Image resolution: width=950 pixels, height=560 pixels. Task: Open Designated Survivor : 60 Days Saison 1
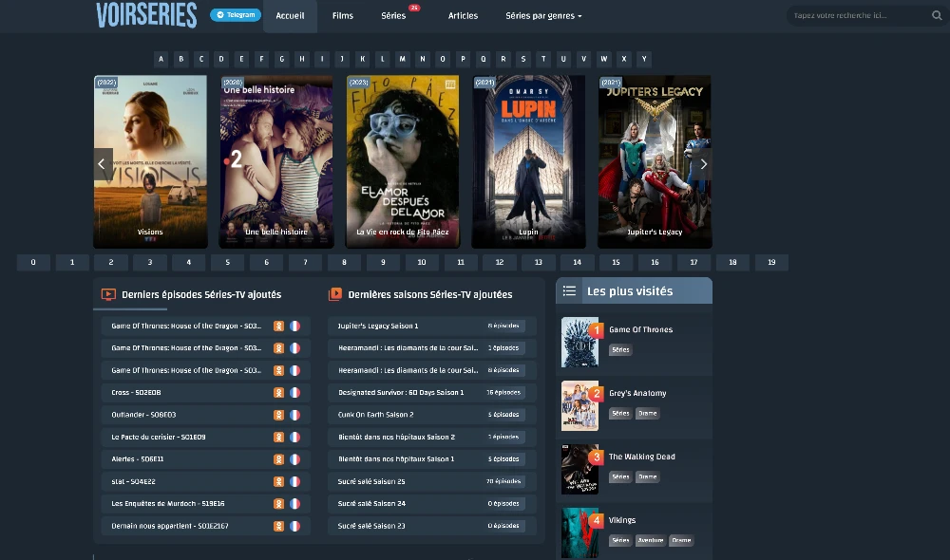401,392
